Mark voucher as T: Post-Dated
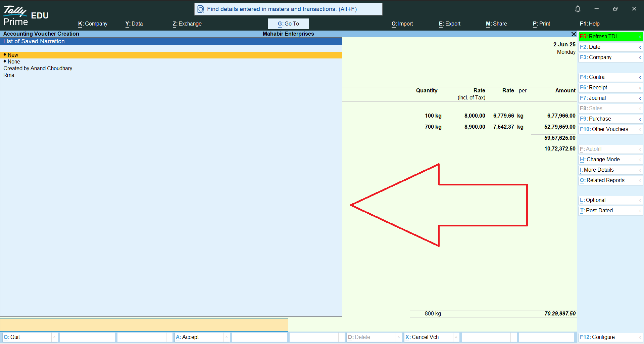This screenshot has width=644, height=344. (608, 210)
